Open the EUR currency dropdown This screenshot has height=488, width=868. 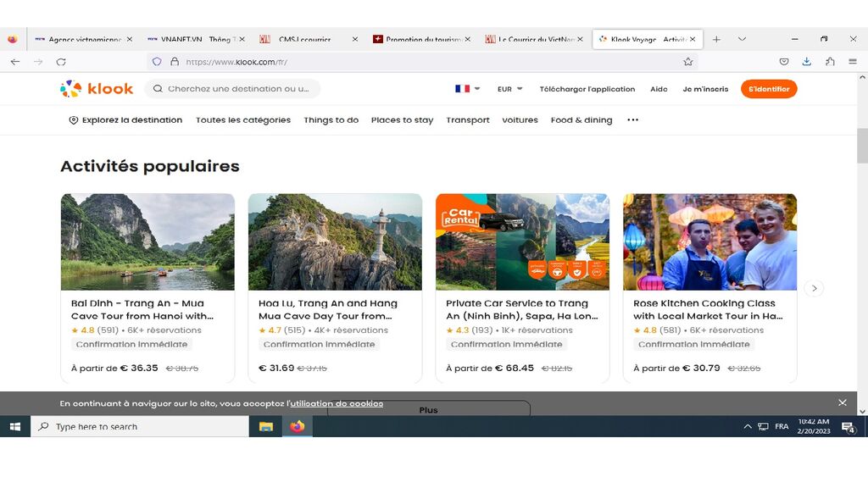point(509,89)
